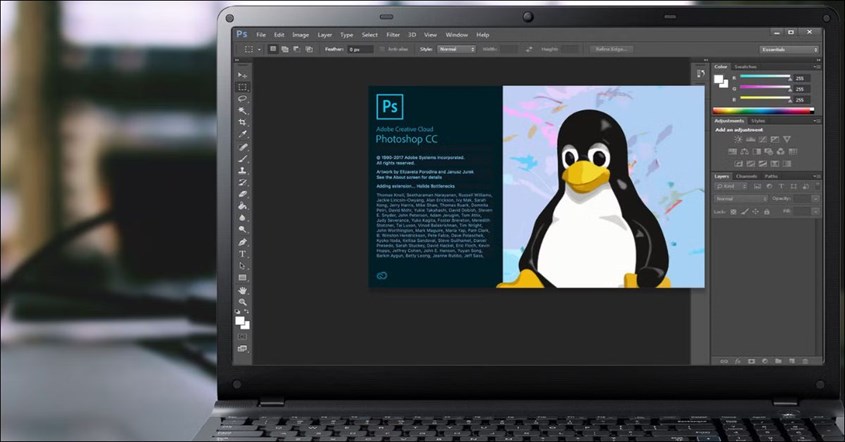Viewport: 845px width, 442px height.
Task: Toggle the Lock position button
Action: click(755, 212)
